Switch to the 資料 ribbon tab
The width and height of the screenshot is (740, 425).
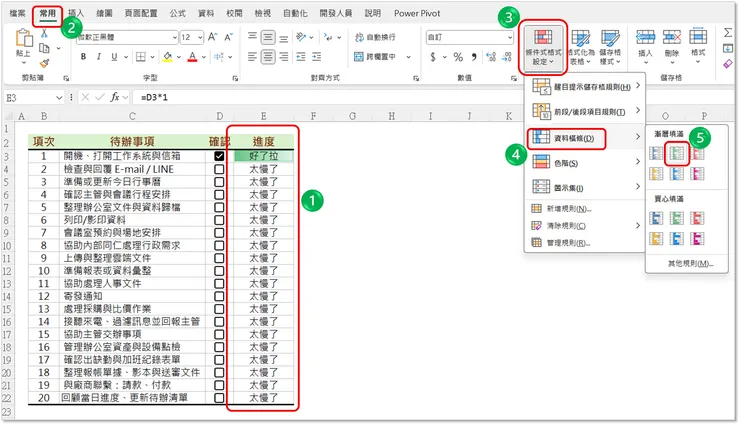coord(206,13)
